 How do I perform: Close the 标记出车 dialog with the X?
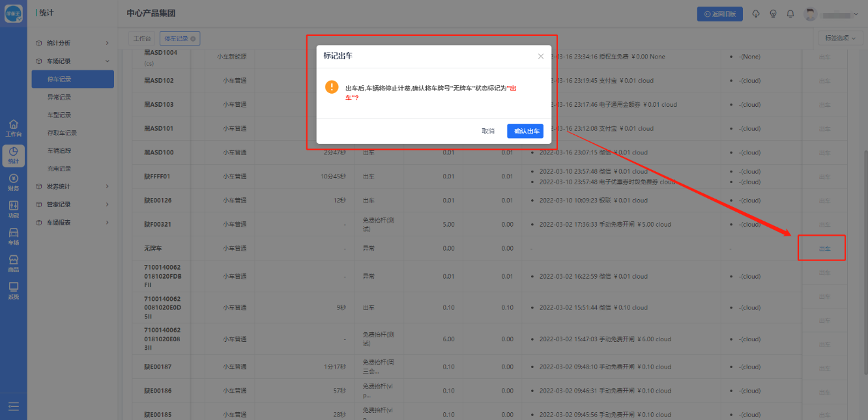[541, 56]
